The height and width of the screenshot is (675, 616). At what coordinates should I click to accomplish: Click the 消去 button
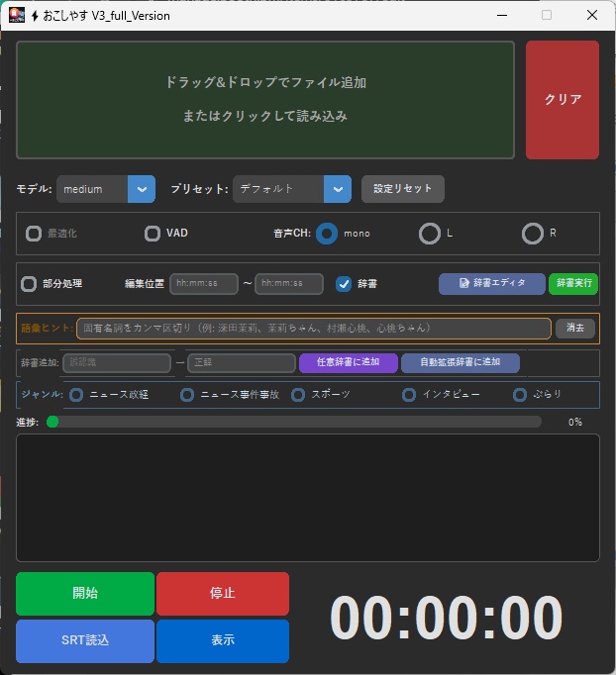pos(575,328)
